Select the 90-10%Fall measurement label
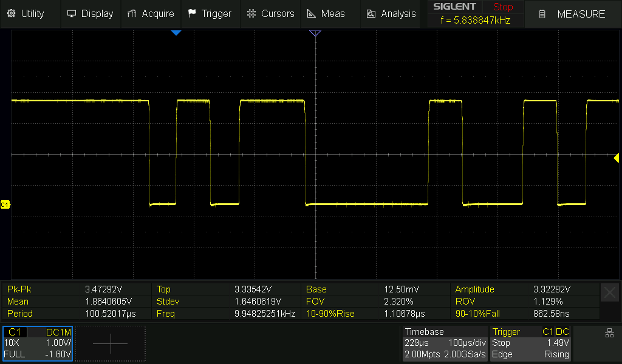 (477, 313)
